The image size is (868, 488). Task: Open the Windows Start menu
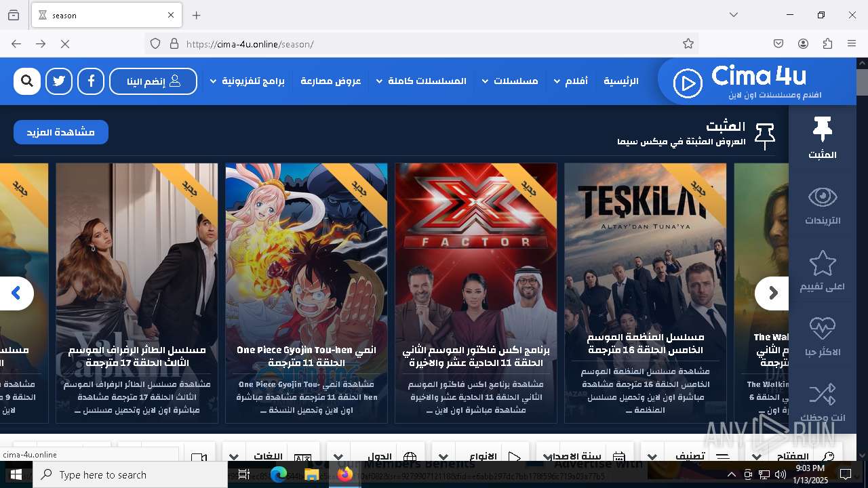16,475
